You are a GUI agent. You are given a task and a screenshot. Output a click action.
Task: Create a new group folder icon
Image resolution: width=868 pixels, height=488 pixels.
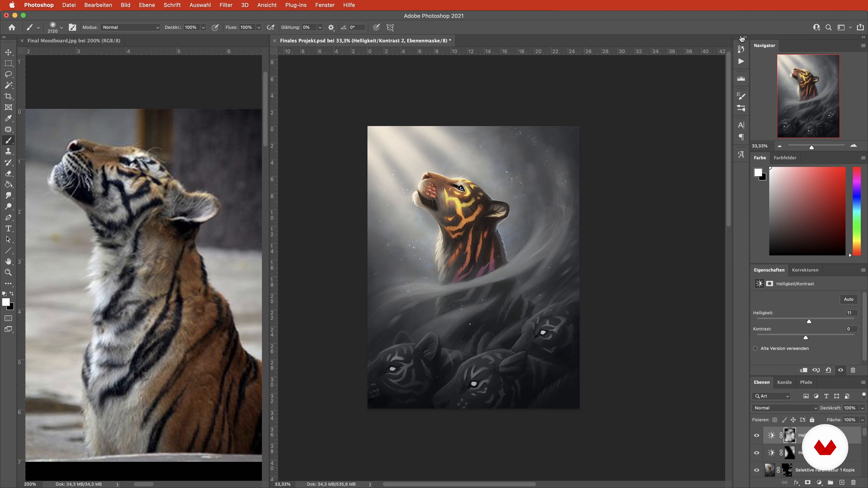click(830, 482)
